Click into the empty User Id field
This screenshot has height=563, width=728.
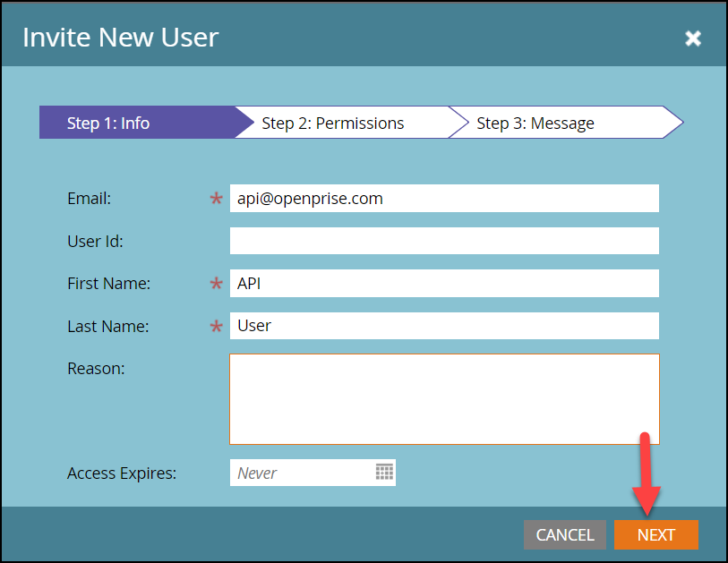click(x=443, y=241)
